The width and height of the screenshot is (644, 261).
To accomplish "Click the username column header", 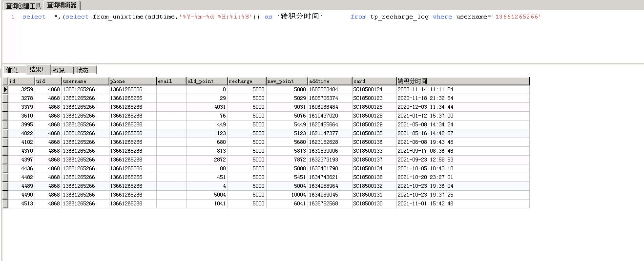I will point(84,81).
